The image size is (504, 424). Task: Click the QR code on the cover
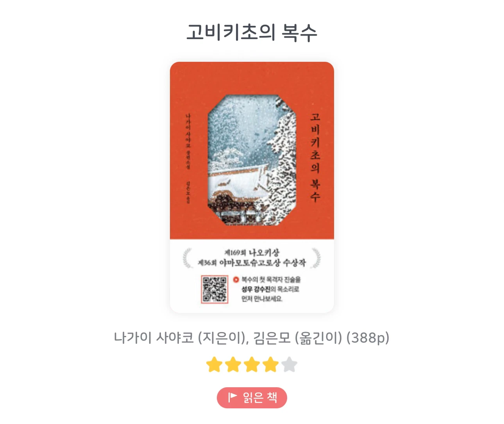pyautogui.click(x=214, y=289)
